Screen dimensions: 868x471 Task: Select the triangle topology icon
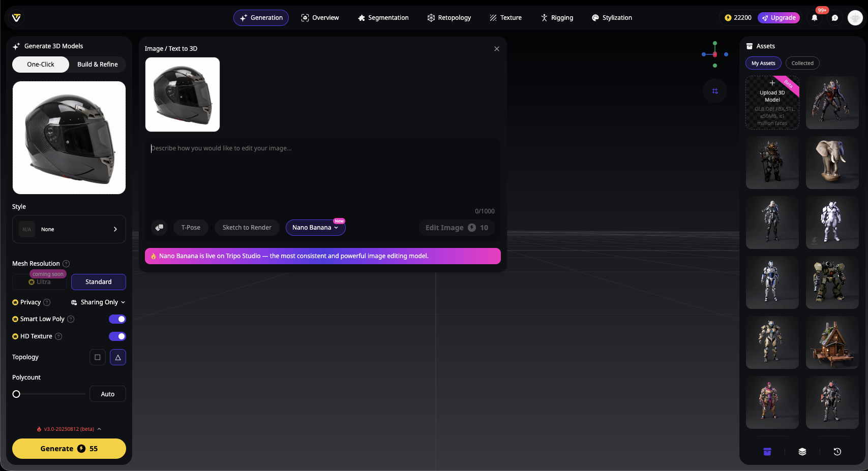(118, 357)
